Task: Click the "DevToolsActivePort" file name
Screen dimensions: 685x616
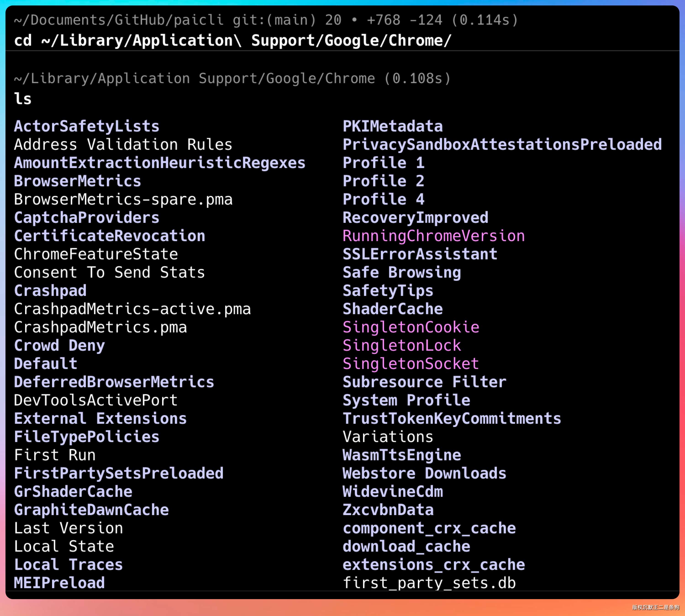Action: pos(96,400)
